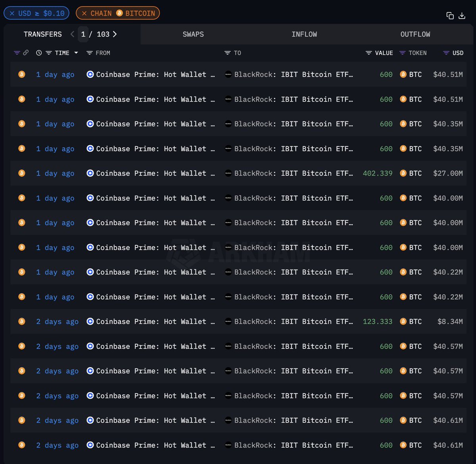Open the '2 days ago' link in $8.34M row
The image size is (476, 464).
(58, 322)
